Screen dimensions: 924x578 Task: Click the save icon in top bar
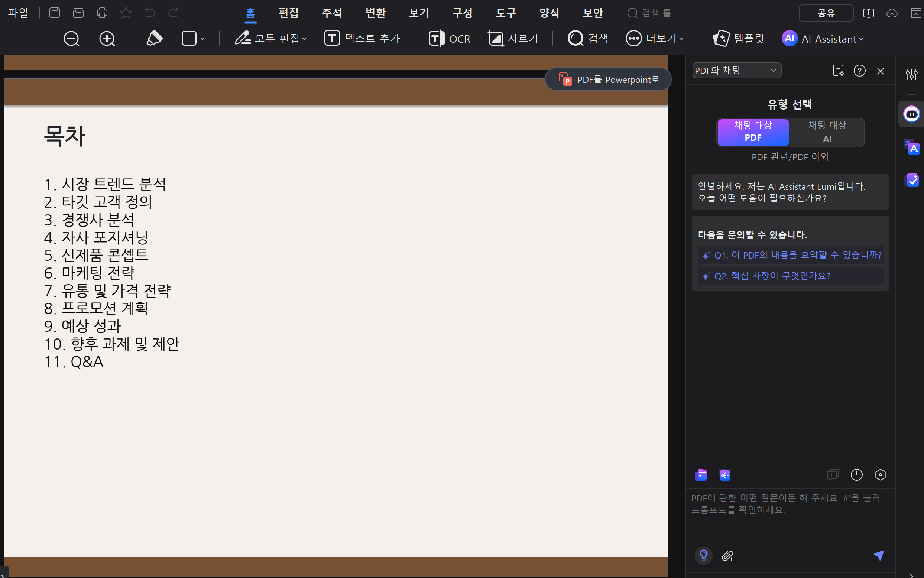coord(55,13)
